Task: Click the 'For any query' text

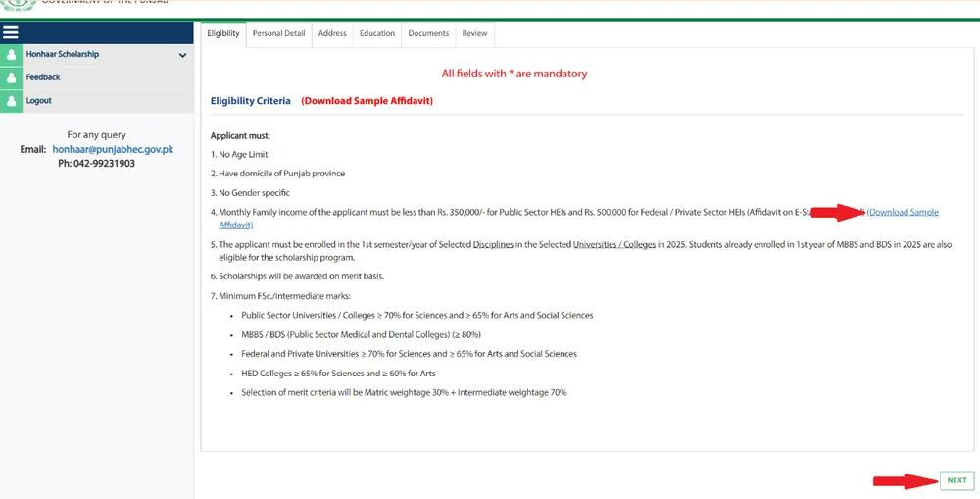Action: point(96,135)
